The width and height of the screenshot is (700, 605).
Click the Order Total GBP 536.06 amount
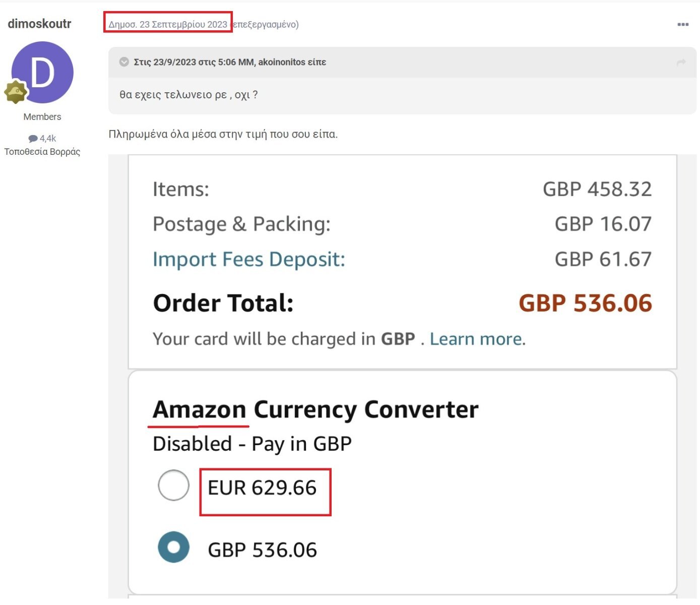[x=585, y=303]
